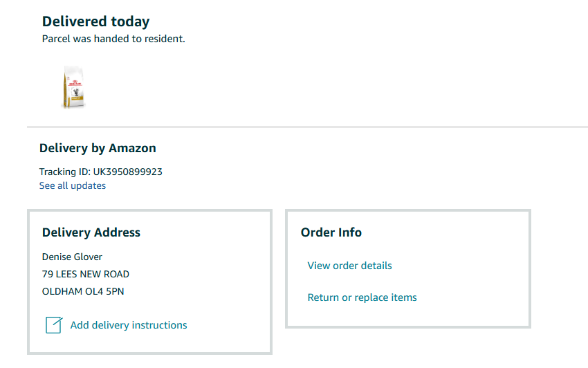Click the word 'today' in delivery status

(129, 21)
